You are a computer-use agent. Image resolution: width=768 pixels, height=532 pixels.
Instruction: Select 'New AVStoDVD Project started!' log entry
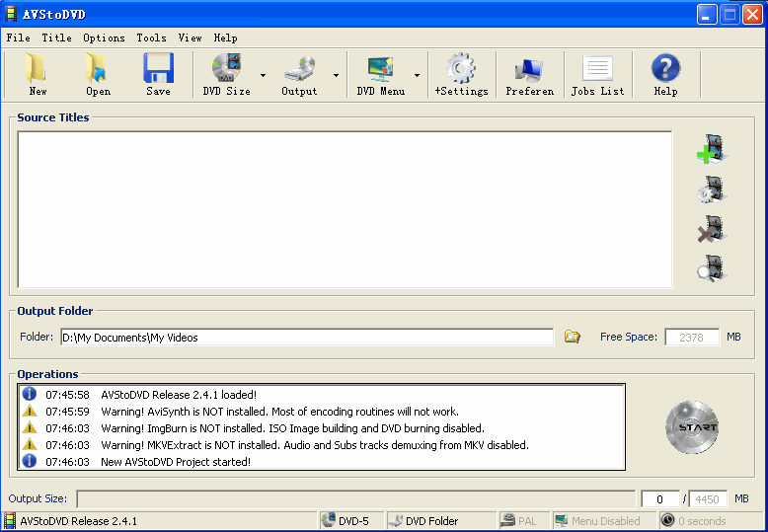[x=321, y=462]
